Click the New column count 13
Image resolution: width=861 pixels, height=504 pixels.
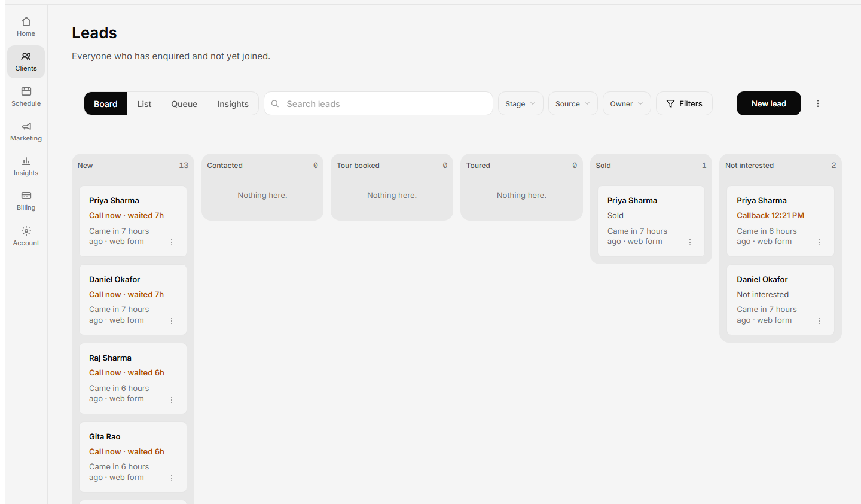(x=184, y=166)
